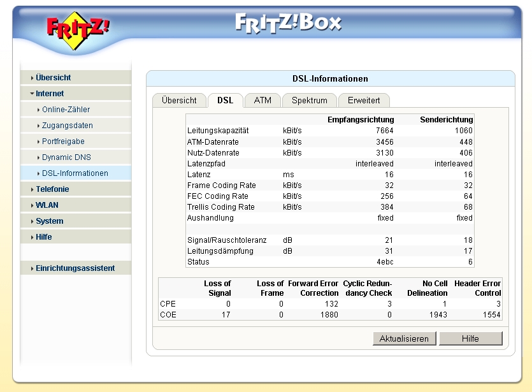Open the Erweitert tab
532x392 pixels.
pyautogui.click(x=364, y=101)
